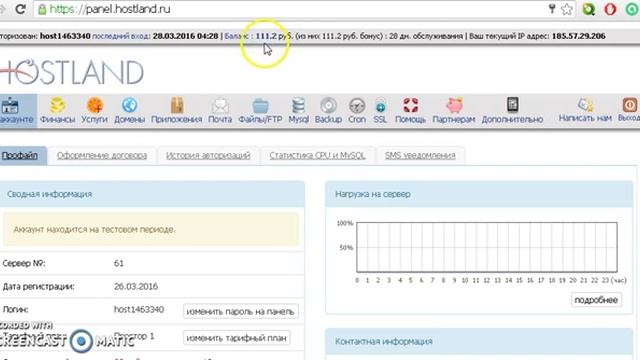Image resolution: width=640 pixels, height=360 pixels.
Task: Click the последний вход link
Action: point(121,36)
